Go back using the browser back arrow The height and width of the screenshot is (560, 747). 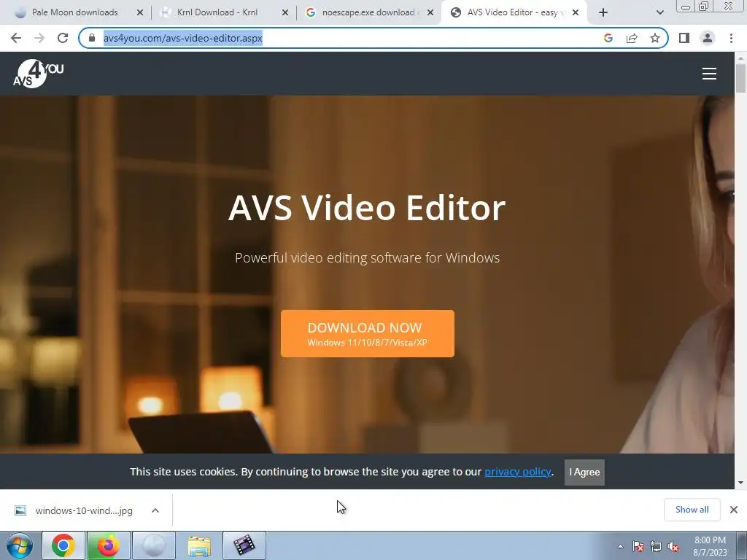pos(16,38)
